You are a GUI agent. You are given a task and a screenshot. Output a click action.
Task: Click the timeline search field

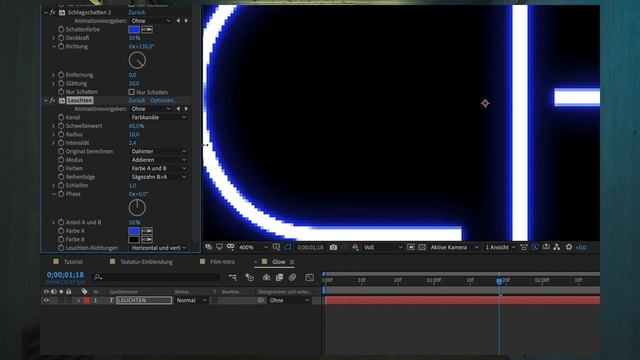click(156, 277)
